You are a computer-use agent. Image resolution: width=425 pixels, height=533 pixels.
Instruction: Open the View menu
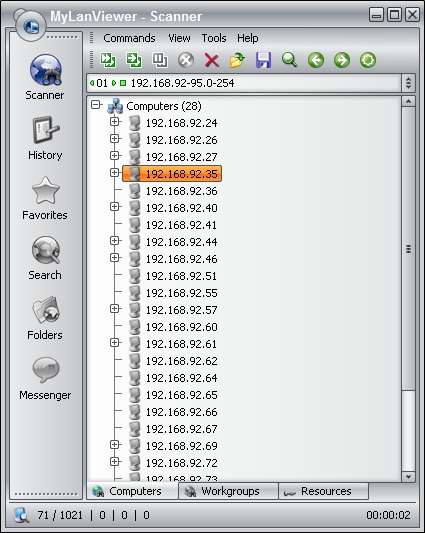(x=179, y=38)
